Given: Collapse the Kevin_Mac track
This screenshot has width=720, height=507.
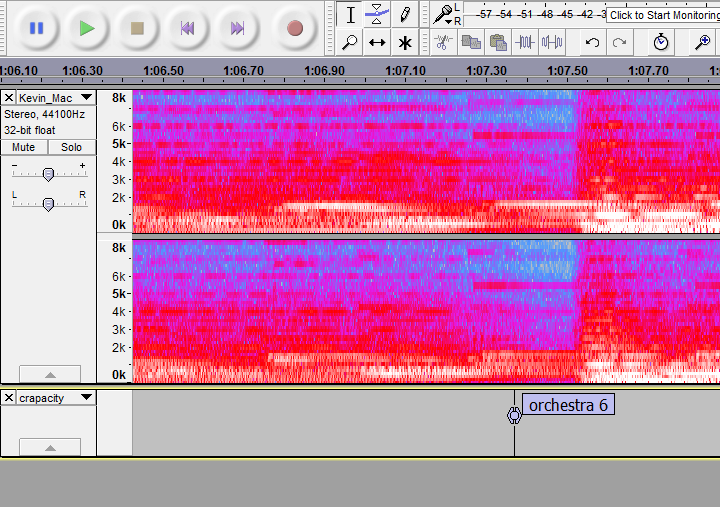Looking at the screenshot, I should [50, 374].
